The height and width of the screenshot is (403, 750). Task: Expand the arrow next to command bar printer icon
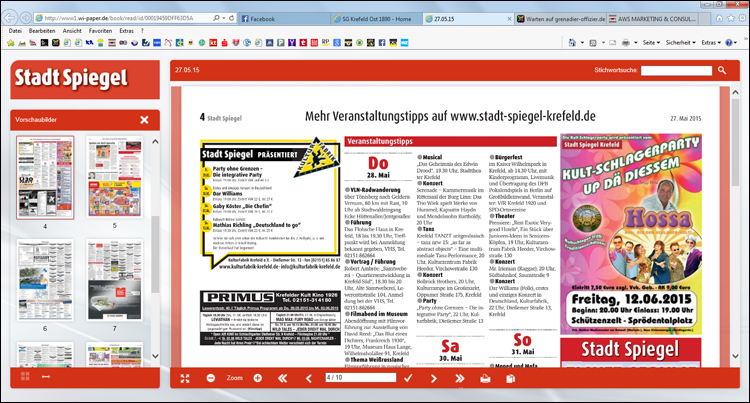click(x=635, y=43)
